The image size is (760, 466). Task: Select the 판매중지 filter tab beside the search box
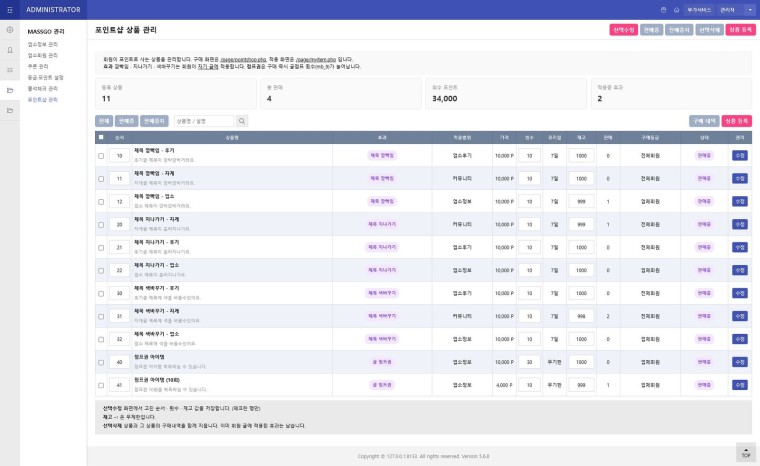click(x=154, y=121)
